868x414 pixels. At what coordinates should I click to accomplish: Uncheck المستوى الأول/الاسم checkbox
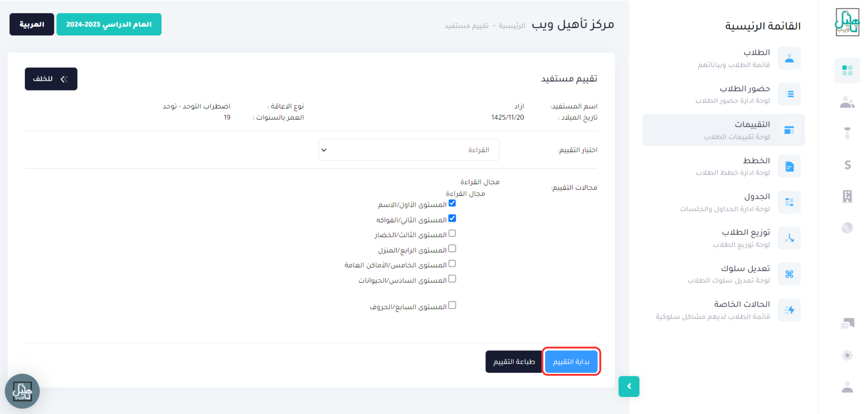tap(452, 203)
